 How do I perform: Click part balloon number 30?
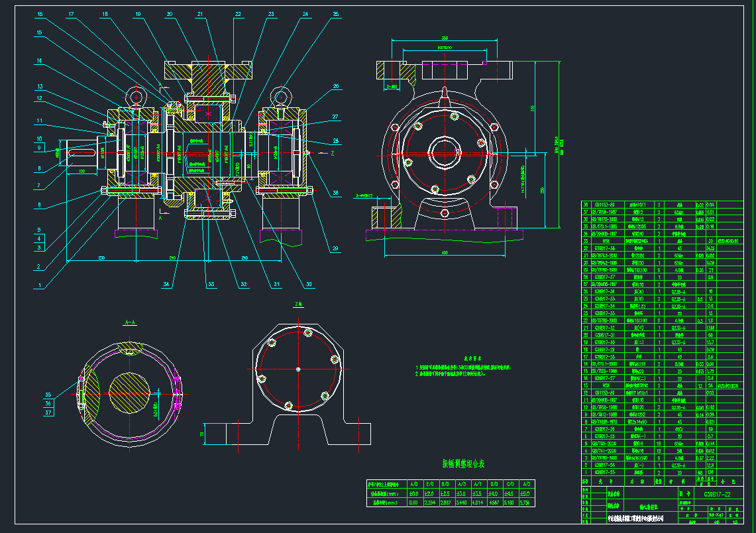(x=309, y=285)
